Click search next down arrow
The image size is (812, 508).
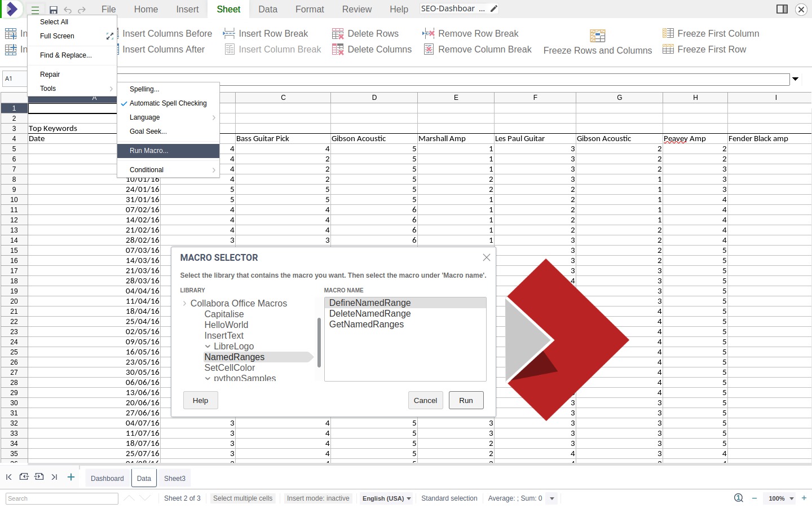(145, 498)
